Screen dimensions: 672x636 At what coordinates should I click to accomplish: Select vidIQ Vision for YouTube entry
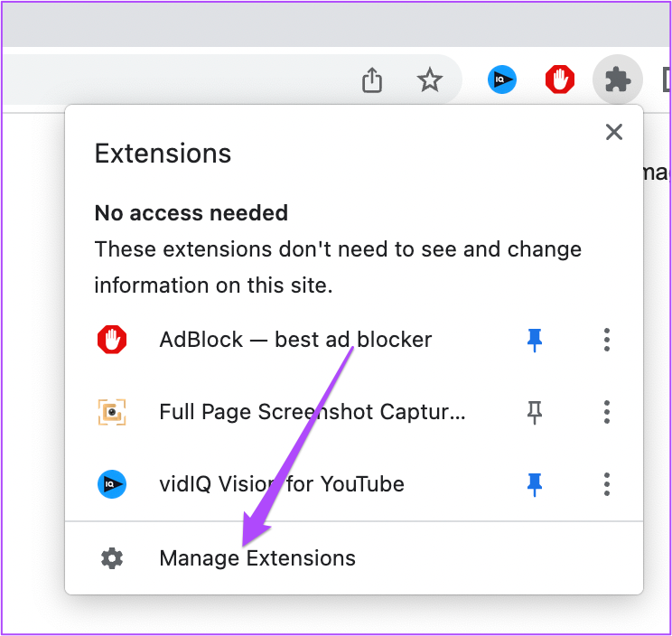click(281, 484)
